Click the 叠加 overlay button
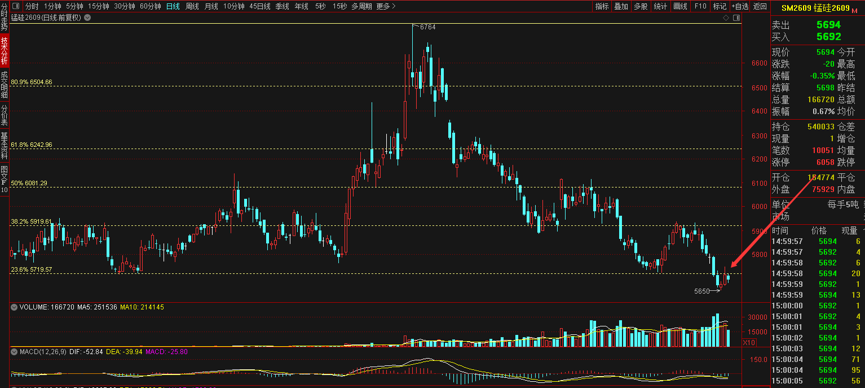Viewport: 865px width, 388px height. [x=621, y=7]
